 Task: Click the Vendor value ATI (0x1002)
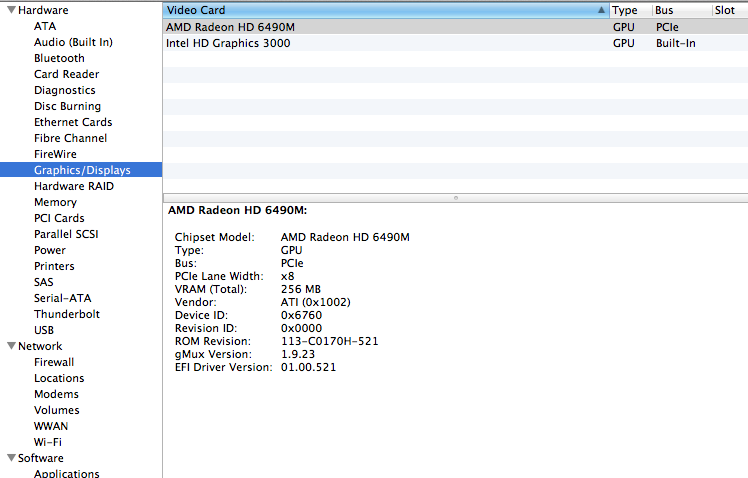coord(315,302)
